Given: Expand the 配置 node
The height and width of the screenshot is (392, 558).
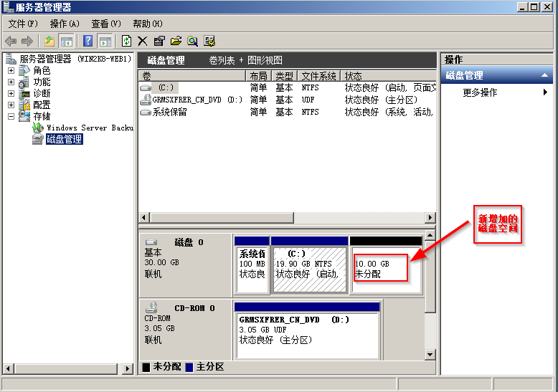Looking at the screenshot, I should coord(11,105).
